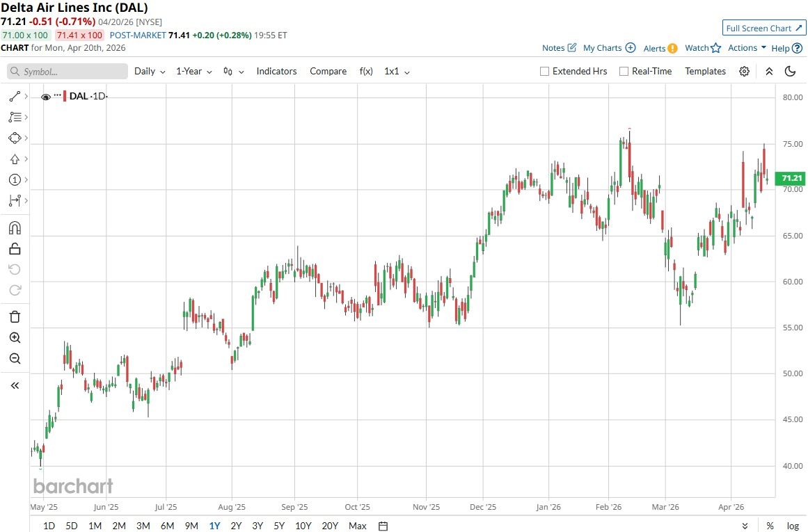Switch to dark mode moon icon
The image size is (808, 532).
[x=790, y=71]
